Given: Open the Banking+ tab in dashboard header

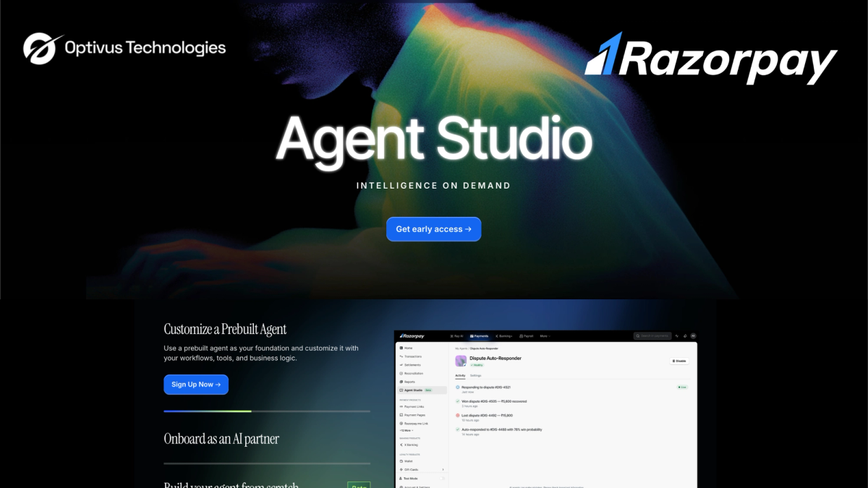Looking at the screenshot, I should coord(503,336).
